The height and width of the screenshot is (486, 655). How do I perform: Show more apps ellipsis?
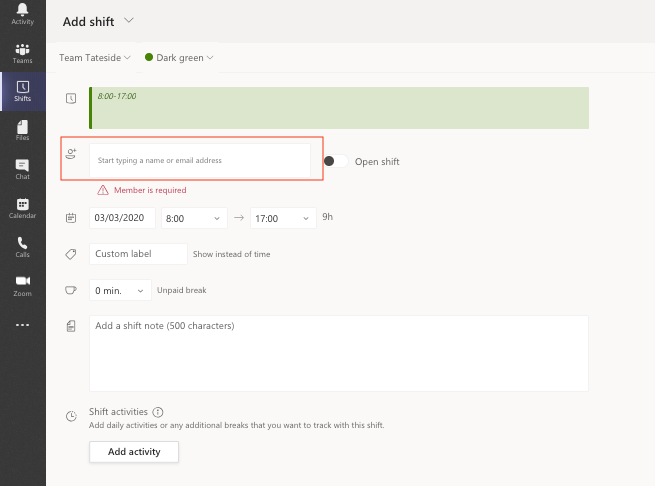point(23,325)
